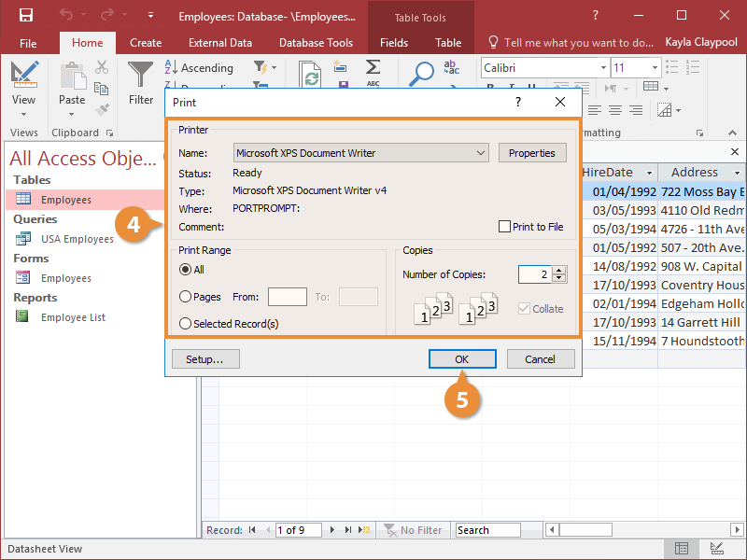
Task: Switch to Design View in the status bar
Action: [716, 549]
